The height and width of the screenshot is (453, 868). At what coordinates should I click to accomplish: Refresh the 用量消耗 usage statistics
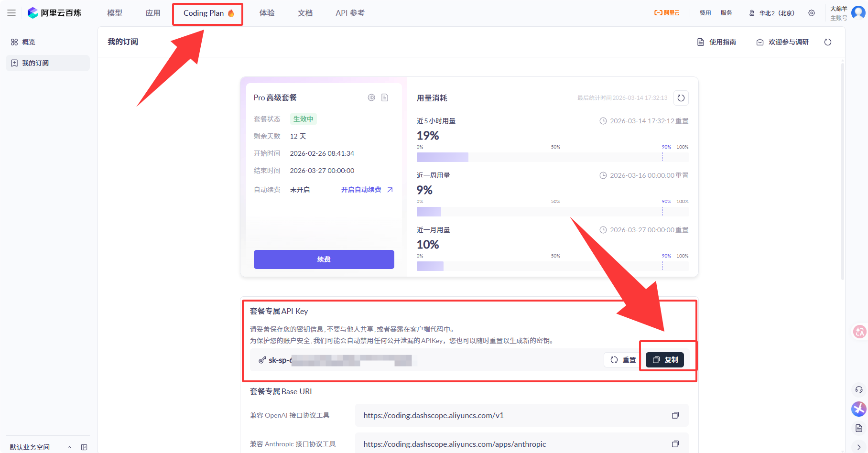pyautogui.click(x=681, y=97)
